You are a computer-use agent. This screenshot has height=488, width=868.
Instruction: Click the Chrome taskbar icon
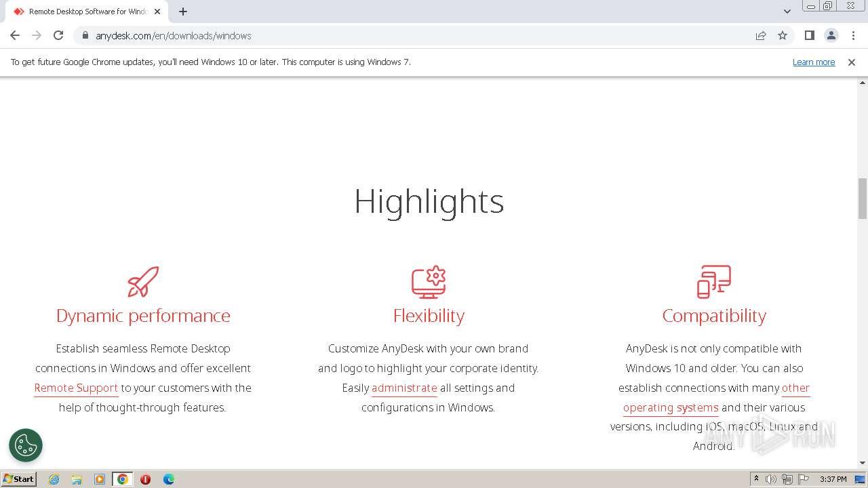[x=123, y=479]
